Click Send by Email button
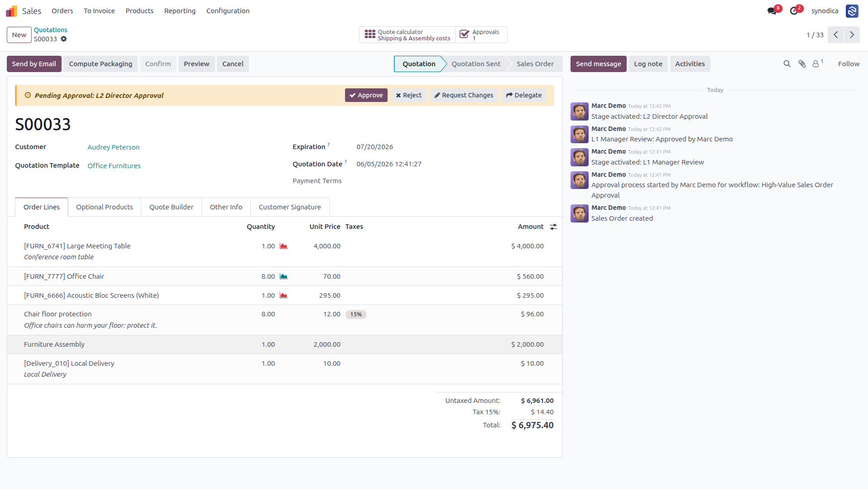Viewport: 868px width, 489px height. click(x=34, y=64)
